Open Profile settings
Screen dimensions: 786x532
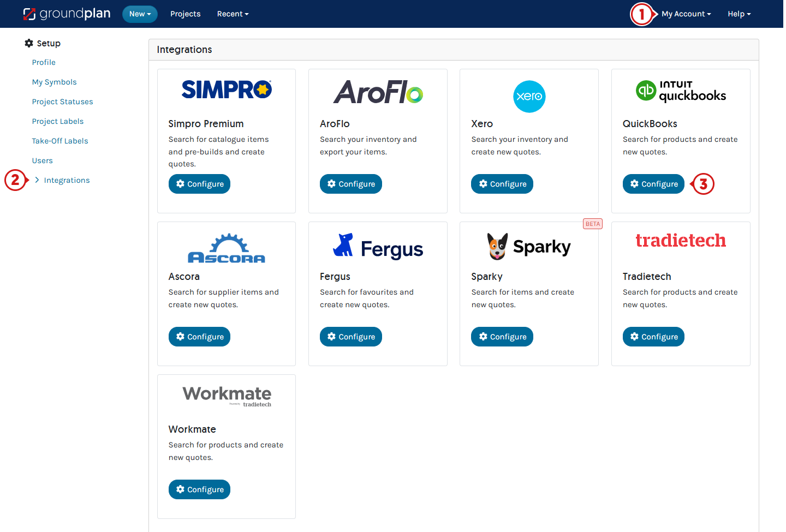pos(44,62)
